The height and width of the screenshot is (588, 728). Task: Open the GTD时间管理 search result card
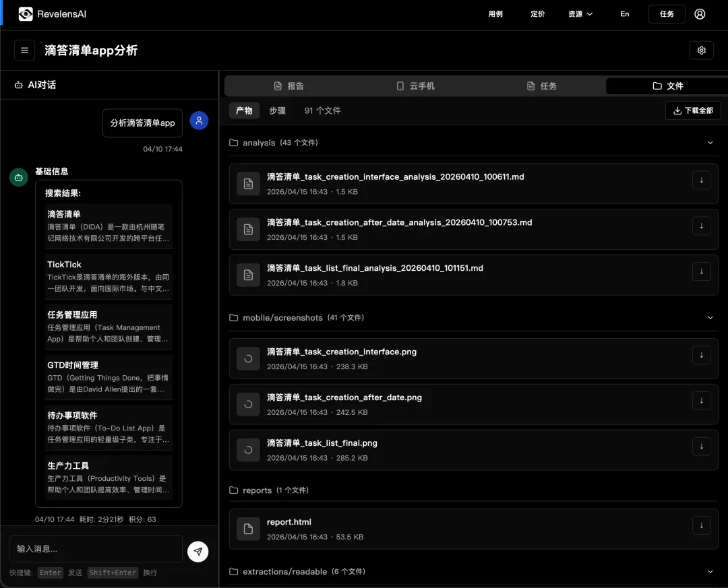[x=109, y=377]
